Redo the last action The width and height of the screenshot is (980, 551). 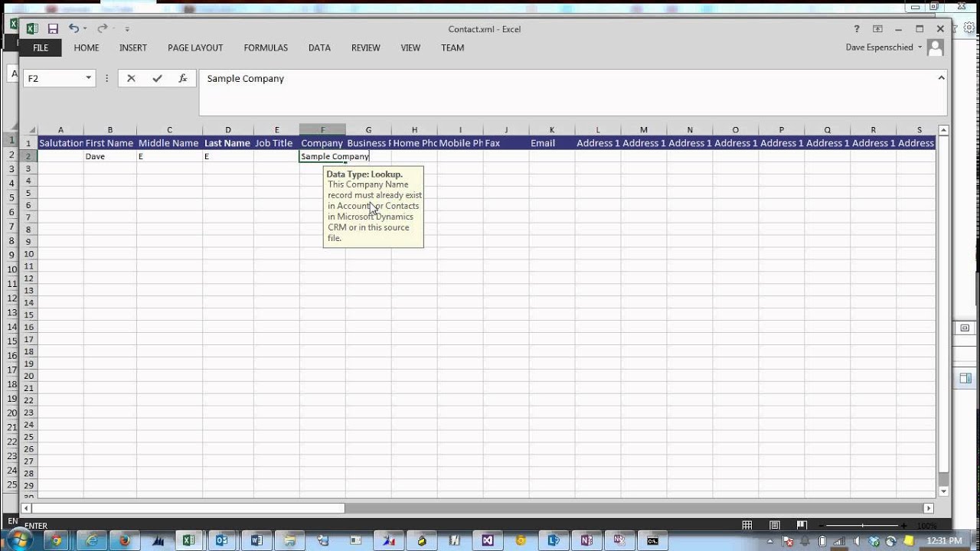(x=101, y=29)
